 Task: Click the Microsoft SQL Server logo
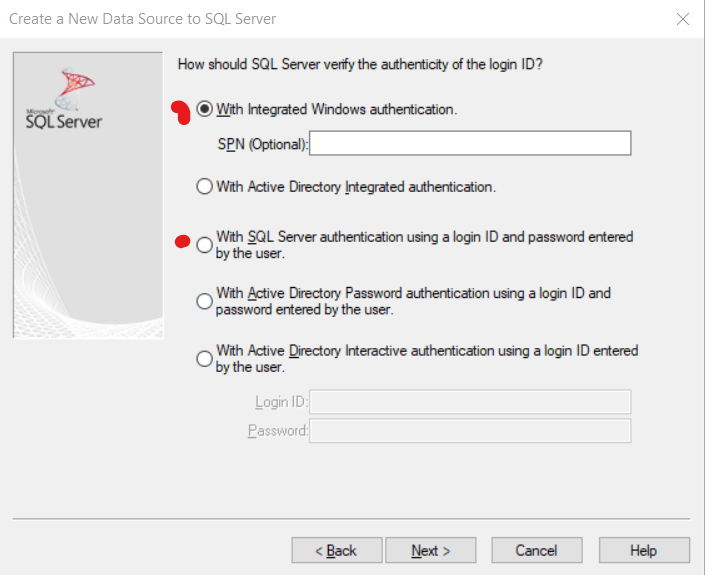tap(63, 105)
